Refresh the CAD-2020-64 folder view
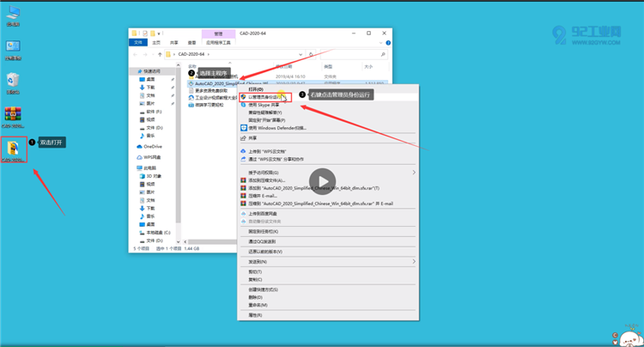 point(311,54)
